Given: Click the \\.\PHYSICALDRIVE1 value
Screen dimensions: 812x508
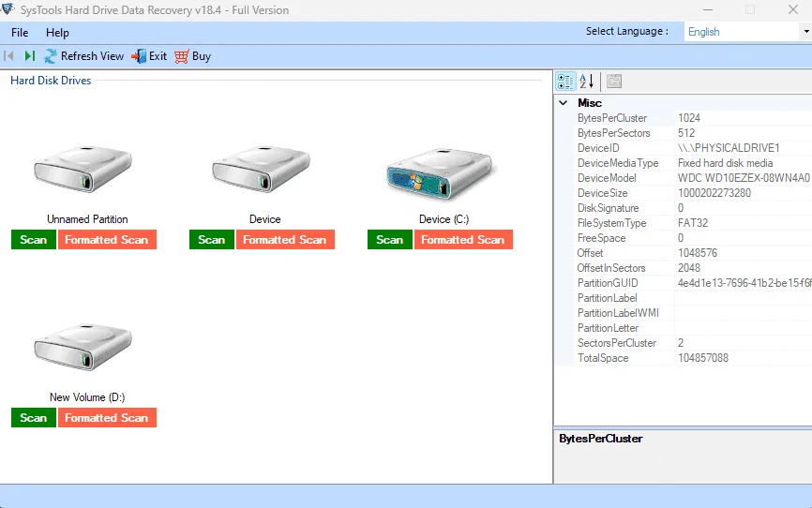Looking at the screenshot, I should pos(729,148).
